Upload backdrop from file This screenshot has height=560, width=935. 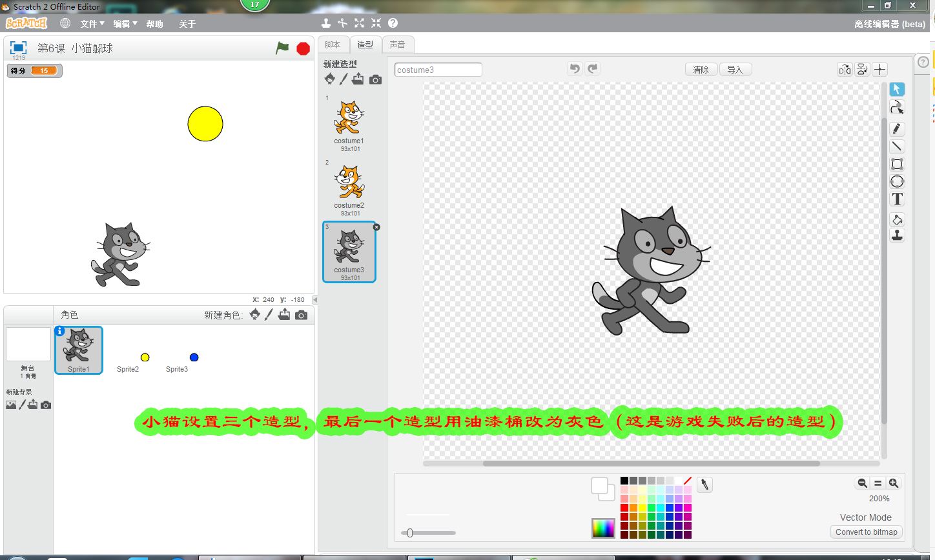[33, 405]
